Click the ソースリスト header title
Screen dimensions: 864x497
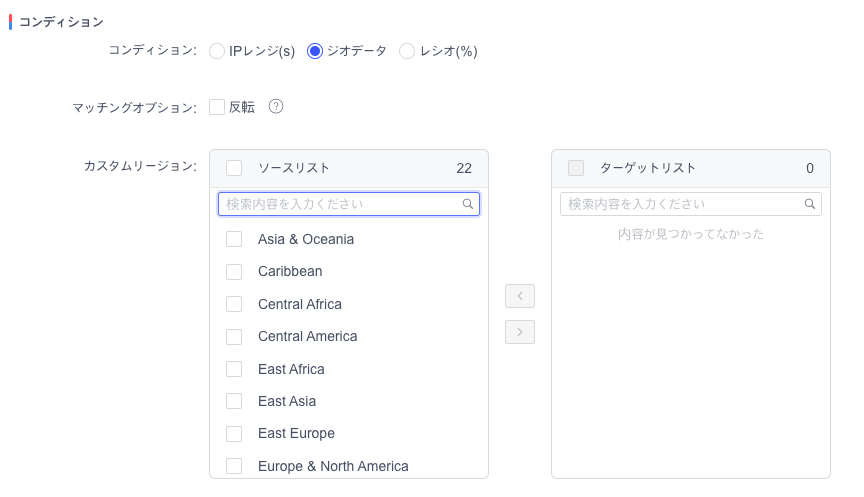pos(294,168)
